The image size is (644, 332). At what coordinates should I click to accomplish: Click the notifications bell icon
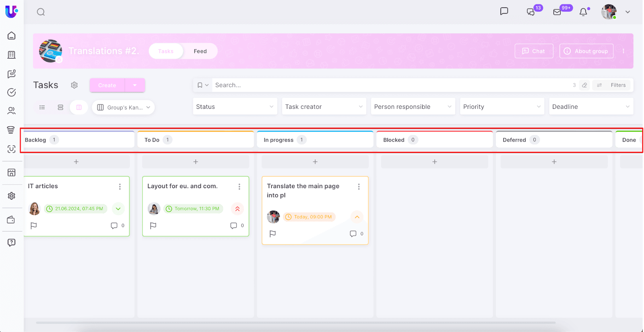coord(583,12)
